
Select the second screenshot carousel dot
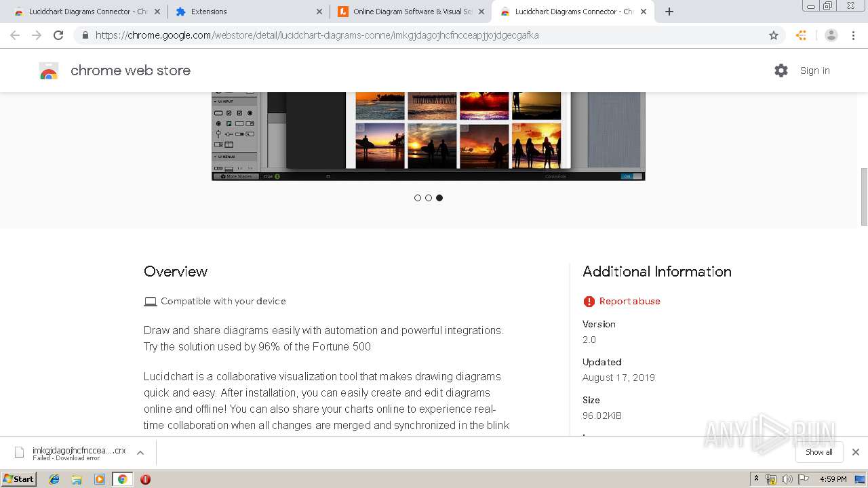[429, 198]
